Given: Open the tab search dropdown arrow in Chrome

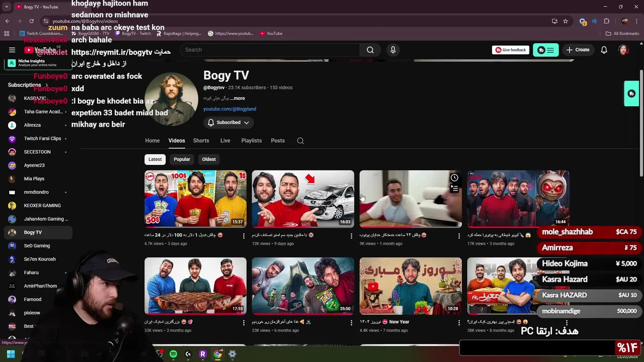Looking at the screenshot, I should [x=7, y=7].
